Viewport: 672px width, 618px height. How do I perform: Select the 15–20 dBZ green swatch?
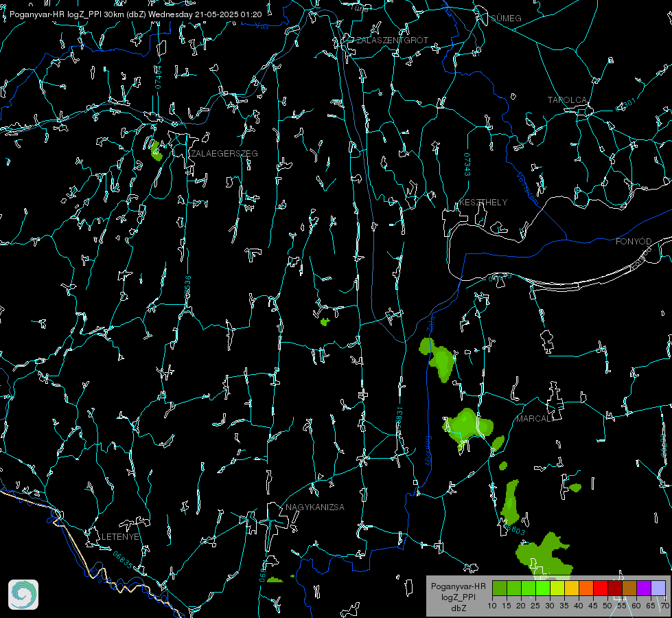514,588
